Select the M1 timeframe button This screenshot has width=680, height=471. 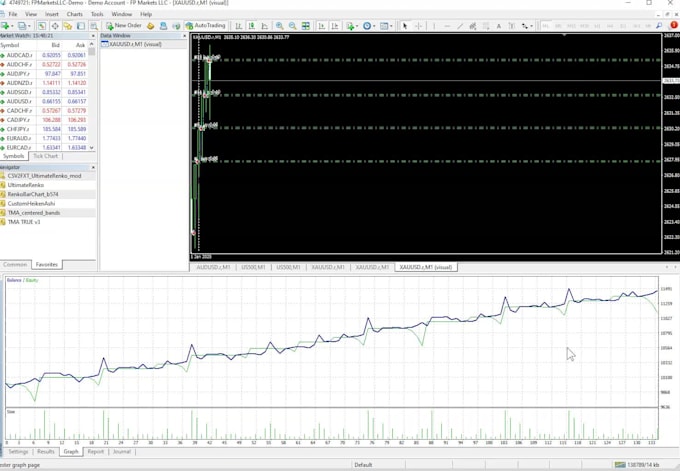tap(545, 26)
